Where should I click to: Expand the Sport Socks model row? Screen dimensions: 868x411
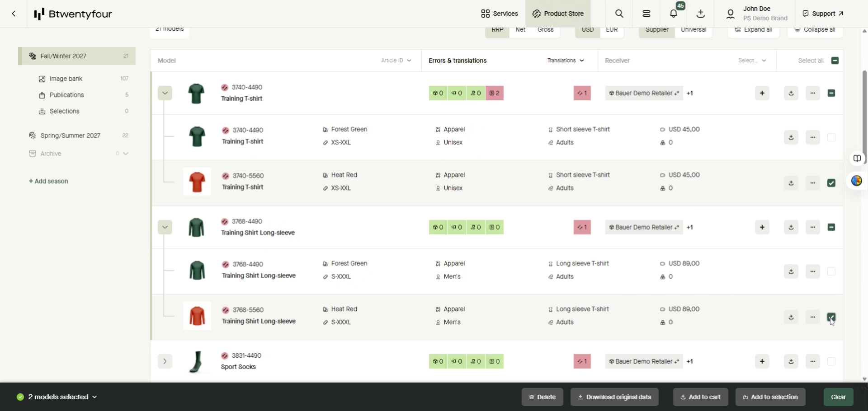pos(165,362)
